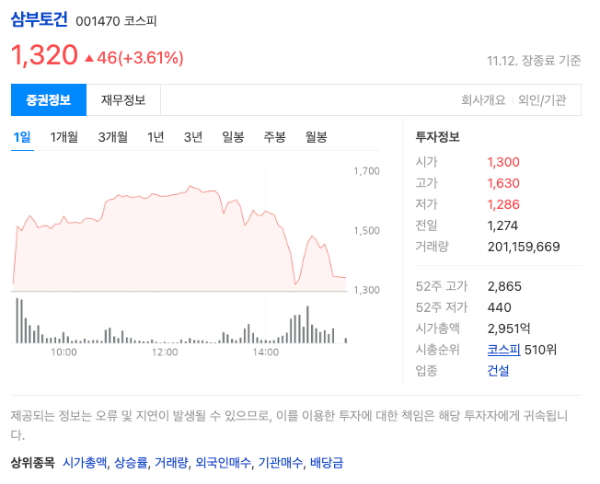
Task: Open the 기관매수 top stocks link
Action: (280, 463)
